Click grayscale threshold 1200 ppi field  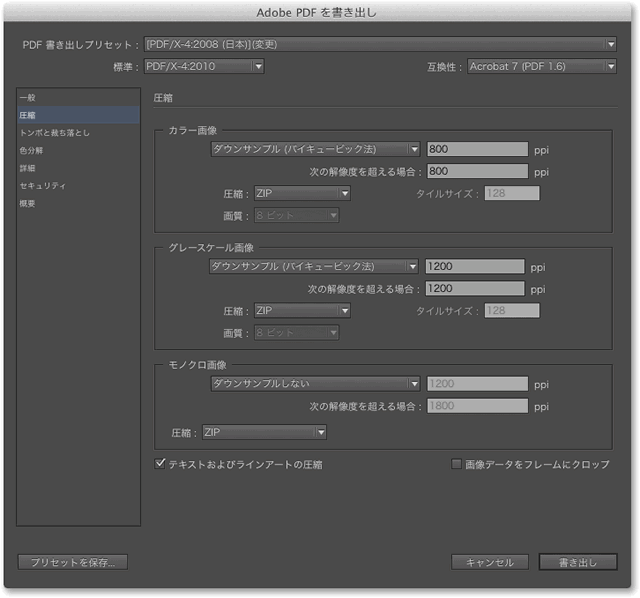click(476, 289)
